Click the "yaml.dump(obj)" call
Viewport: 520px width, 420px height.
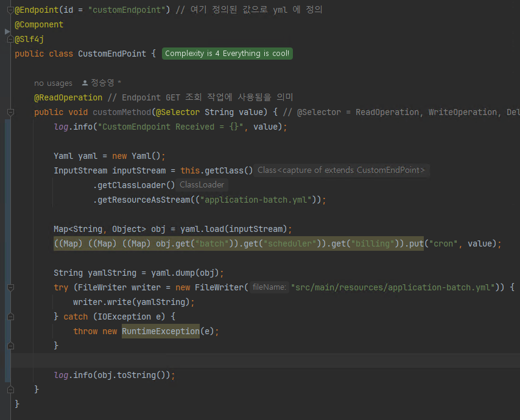[185, 273]
